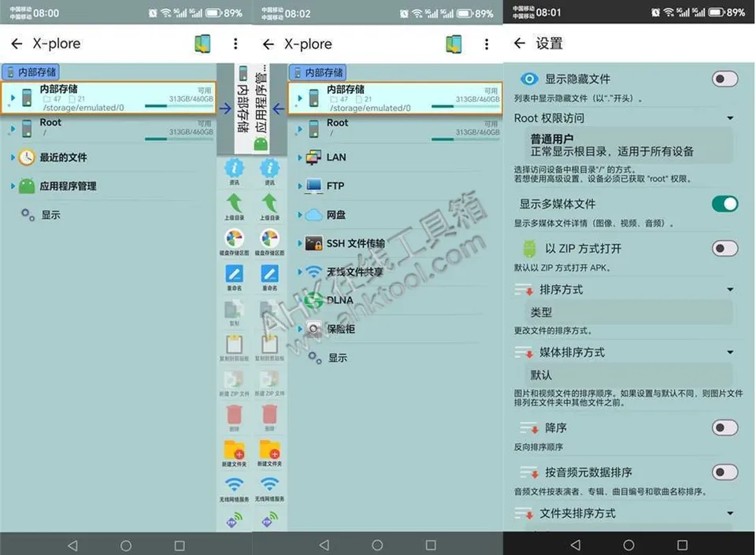Open three-dot overflow menu in 08:00 screen
The height and width of the screenshot is (555, 756).
[x=235, y=44]
